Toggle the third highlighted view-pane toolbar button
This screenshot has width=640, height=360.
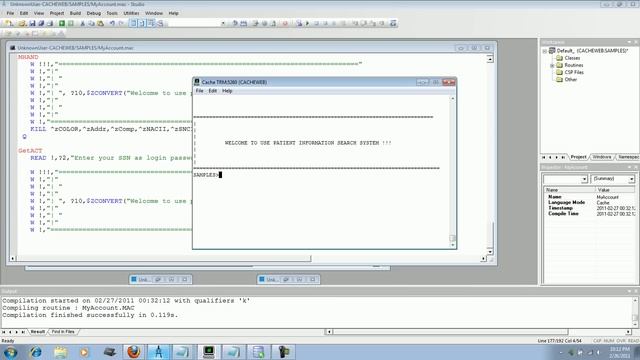coord(151,24)
